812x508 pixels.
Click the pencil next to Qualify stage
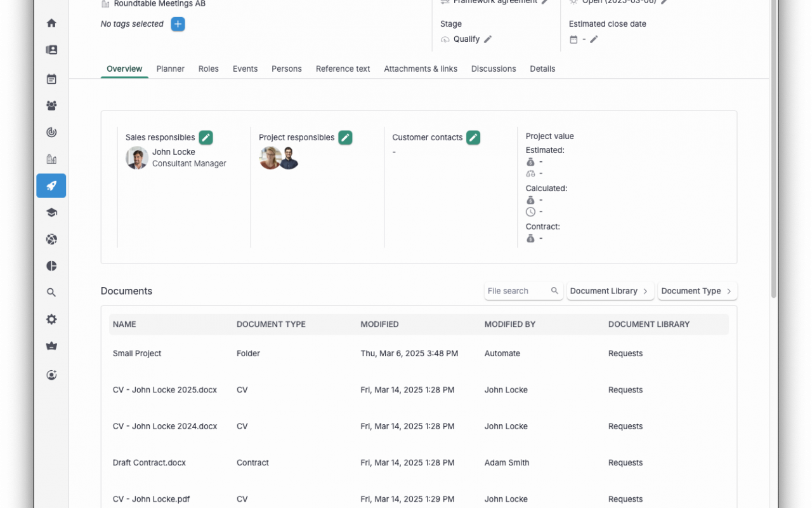click(488, 39)
